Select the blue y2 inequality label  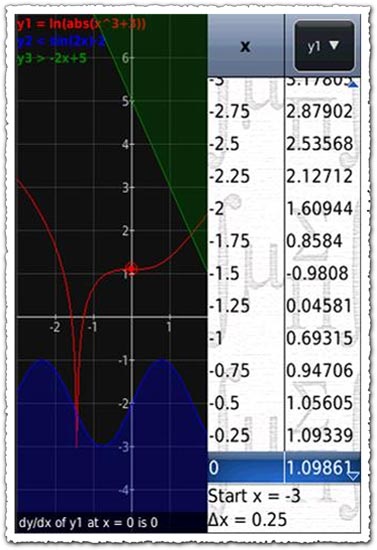pyautogui.click(x=61, y=41)
